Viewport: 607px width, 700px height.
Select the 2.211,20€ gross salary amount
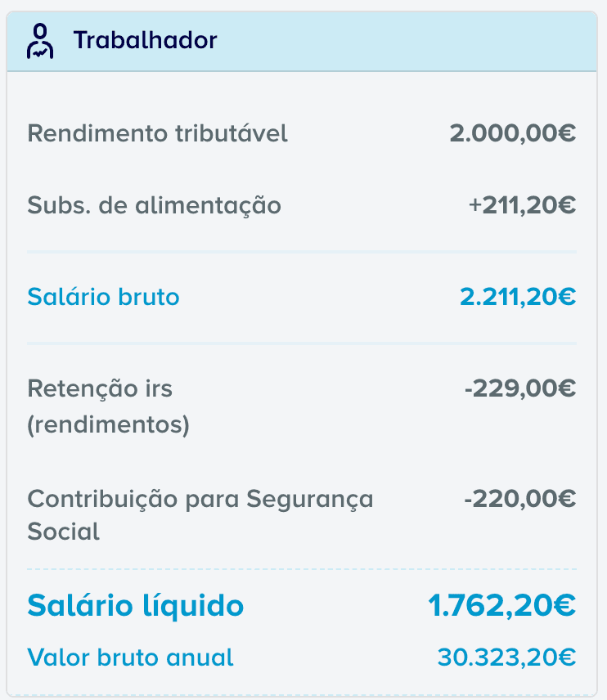click(x=518, y=297)
